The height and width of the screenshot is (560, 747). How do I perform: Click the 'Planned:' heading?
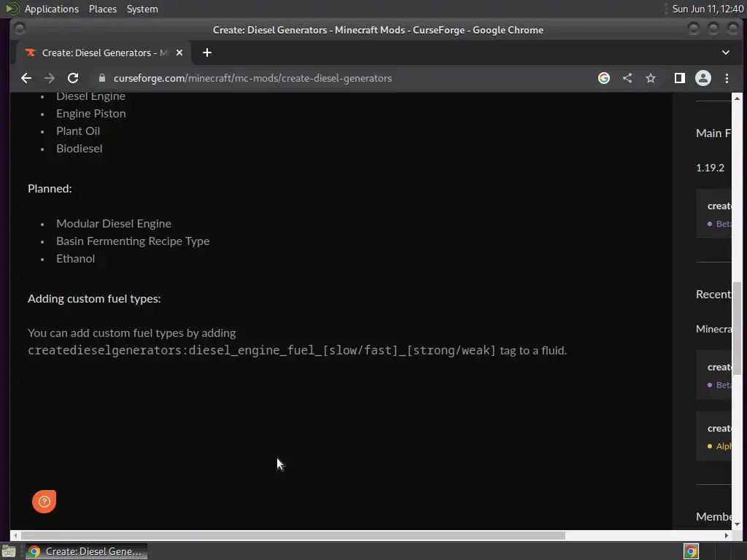point(50,189)
